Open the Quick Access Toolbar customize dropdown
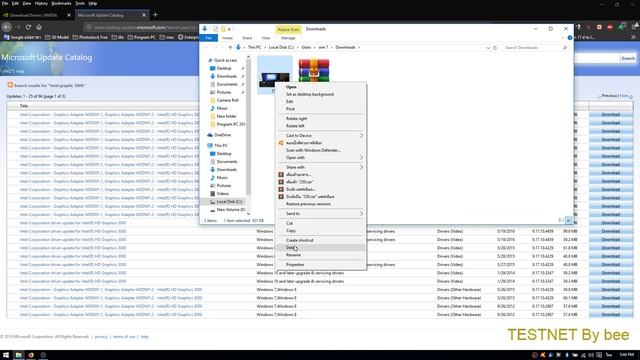The height and width of the screenshot is (360, 640). [229, 29]
